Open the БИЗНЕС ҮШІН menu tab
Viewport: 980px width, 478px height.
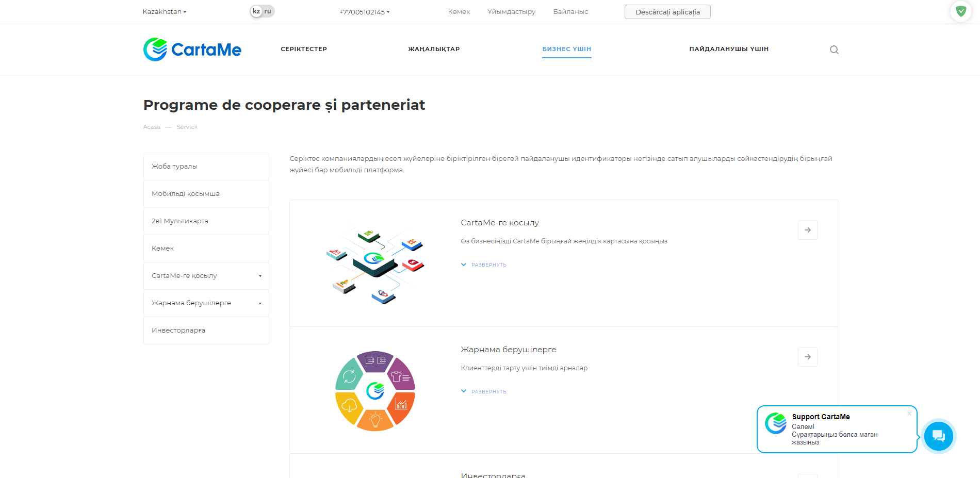(x=566, y=49)
